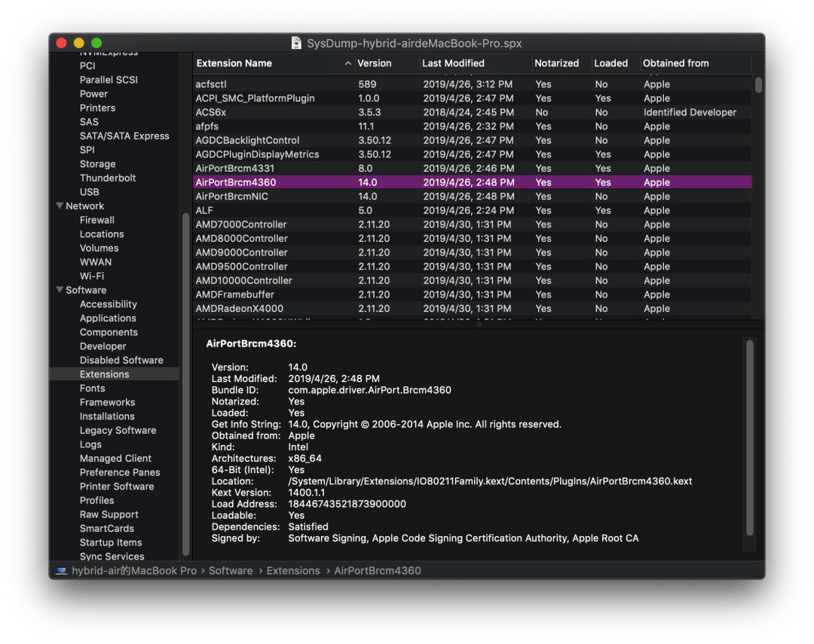Open Legacy Software in the sidebar
The height and width of the screenshot is (644, 814).
(118, 430)
